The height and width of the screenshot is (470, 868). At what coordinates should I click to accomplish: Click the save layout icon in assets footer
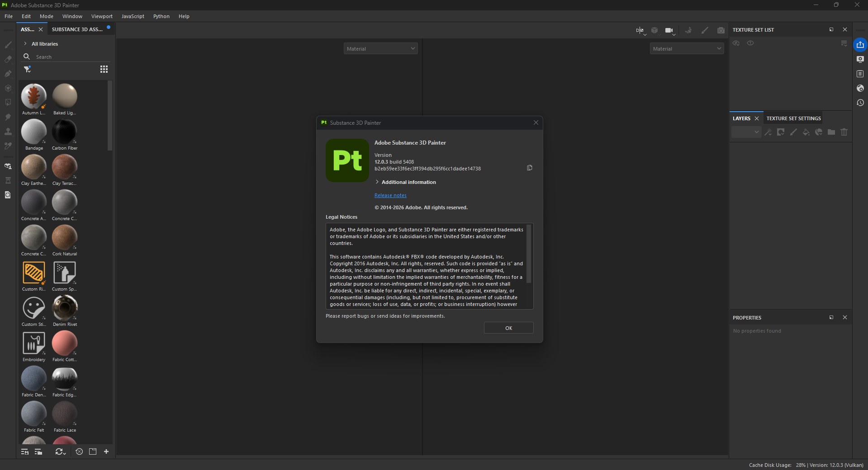click(25, 451)
